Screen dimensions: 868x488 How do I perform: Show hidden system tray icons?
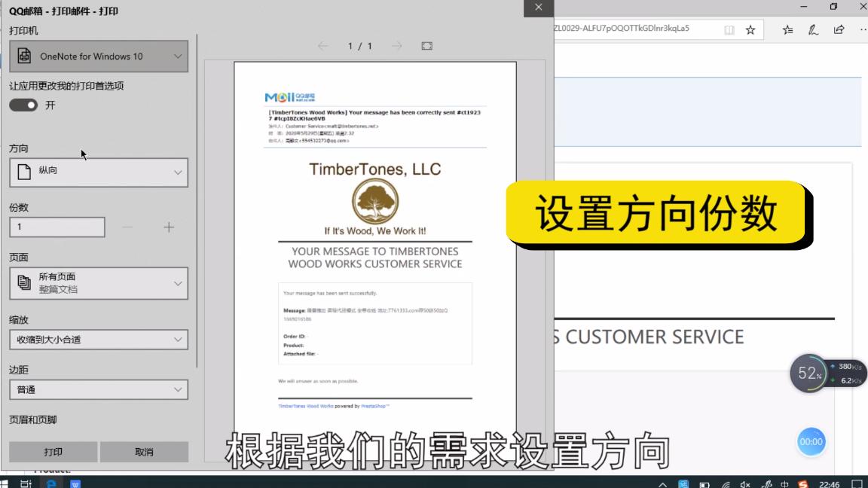pyautogui.click(x=662, y=484)
